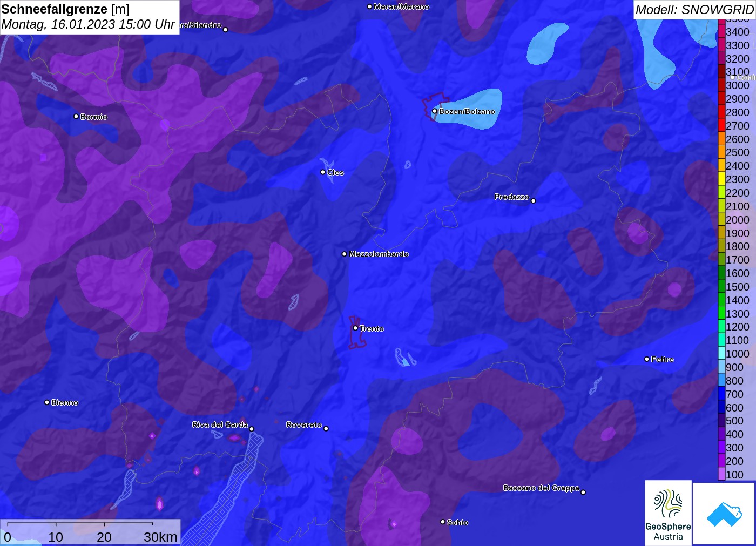The height and width of the screenshot is (546, 756).
Task: Click the Schio city marker dot
Action: pos(443,522)
